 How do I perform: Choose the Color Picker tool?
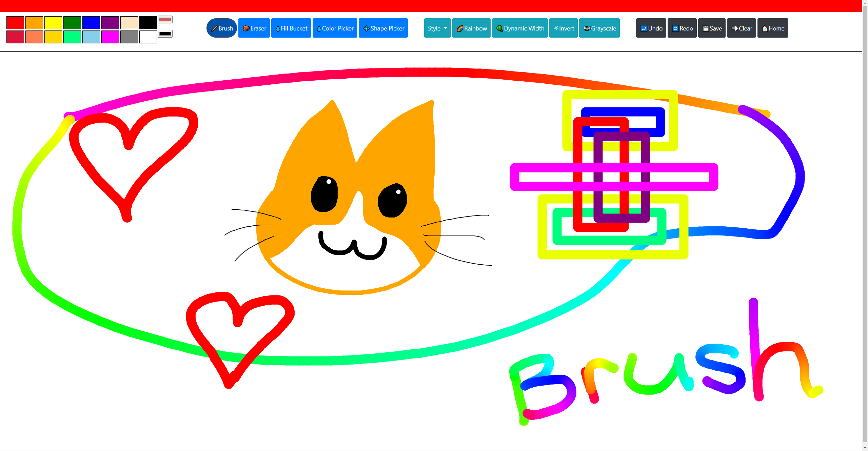click(x=335, y=28)
